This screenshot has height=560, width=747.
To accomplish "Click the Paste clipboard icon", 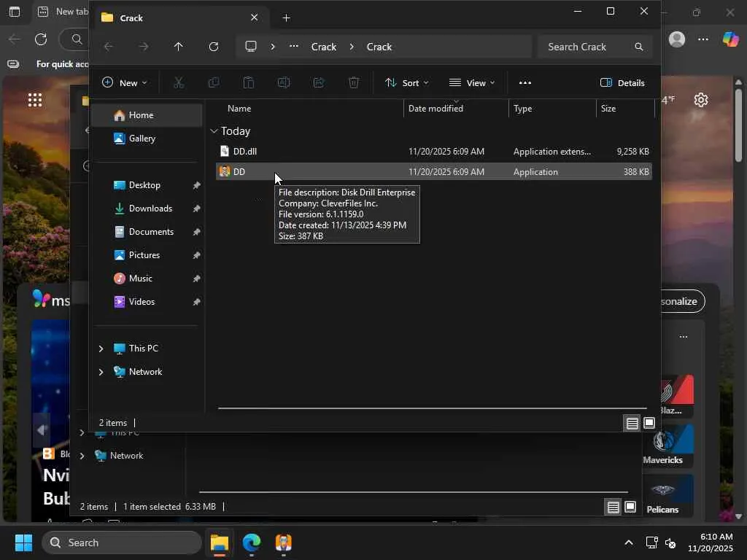I will pos(249,83).
